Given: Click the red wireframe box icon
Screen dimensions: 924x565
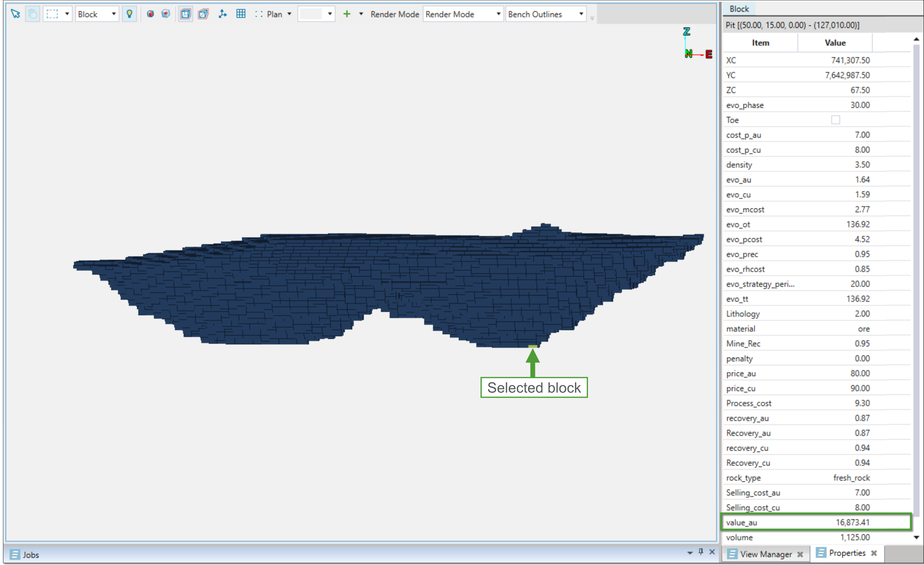Looking at the screenshot, I should [203, 14].
